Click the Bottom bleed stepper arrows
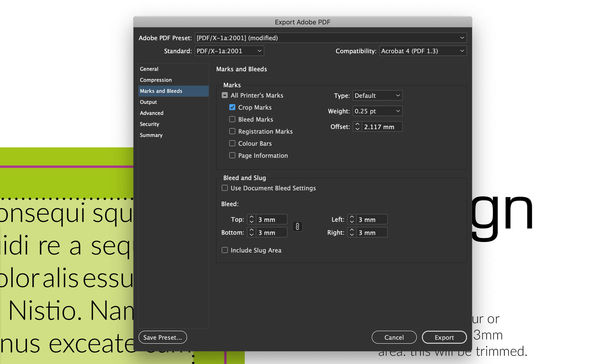This screenshot has width=605, height=364. click(x=251, y=232)
